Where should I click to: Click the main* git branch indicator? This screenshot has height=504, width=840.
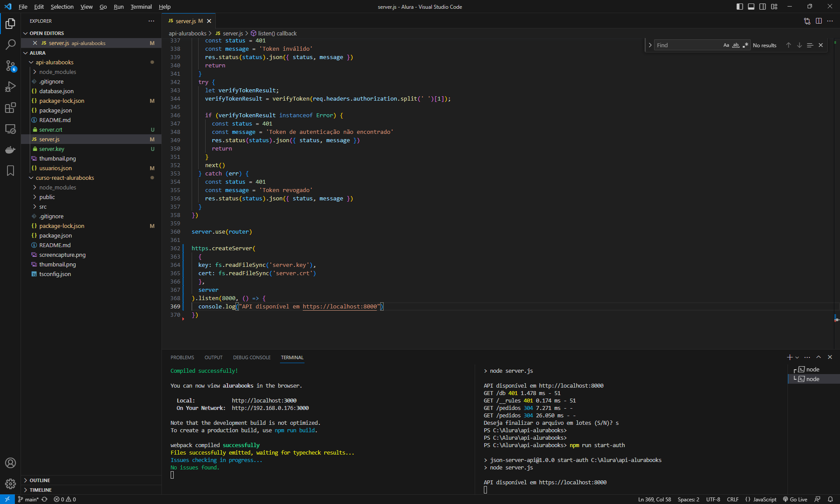click(28, 499)
